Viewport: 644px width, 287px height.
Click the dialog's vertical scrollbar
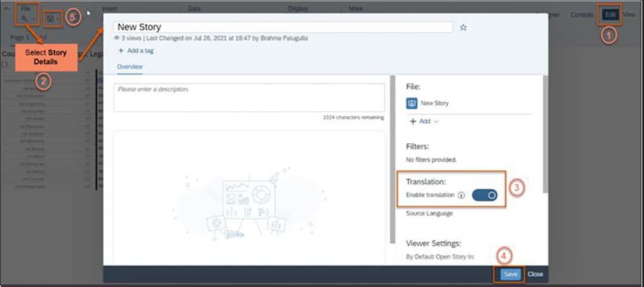545,134
